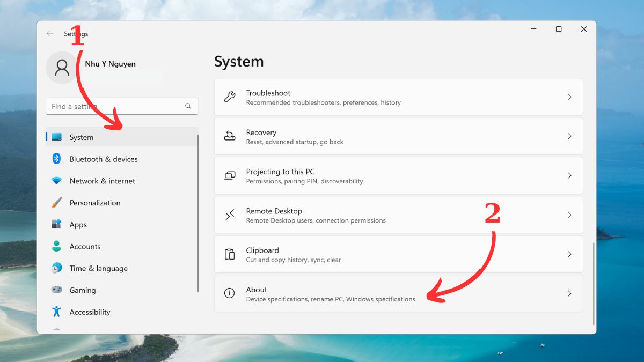Click 'Recommended troubleshooters, preferences, history' text
Image resolution: width=644 pixels, height=362 pixels.
(324, 102)
